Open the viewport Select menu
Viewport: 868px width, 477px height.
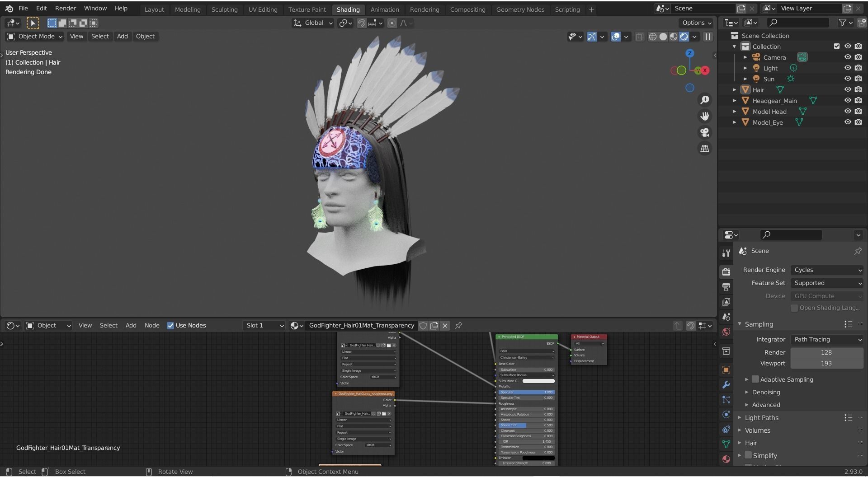[x=100, y=37]
